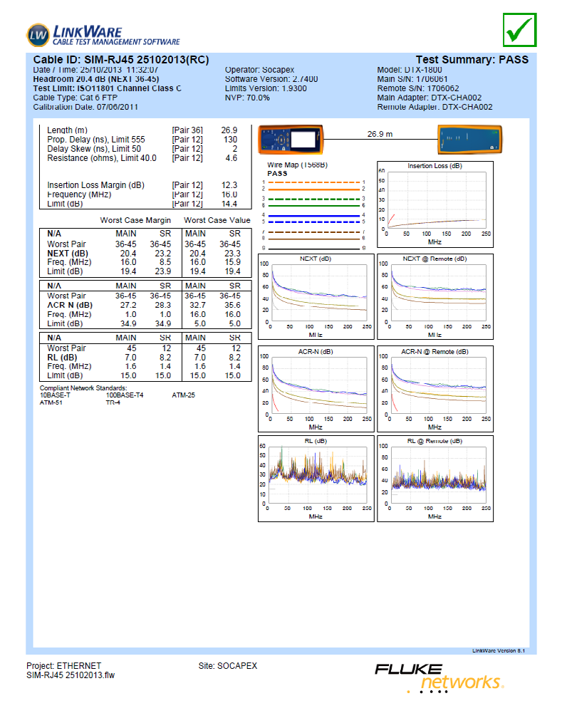The width and height of the screenshot is (562, 728).
Task: Select the Headroom 20.4 dB line
Action: [x=96, y=79]
